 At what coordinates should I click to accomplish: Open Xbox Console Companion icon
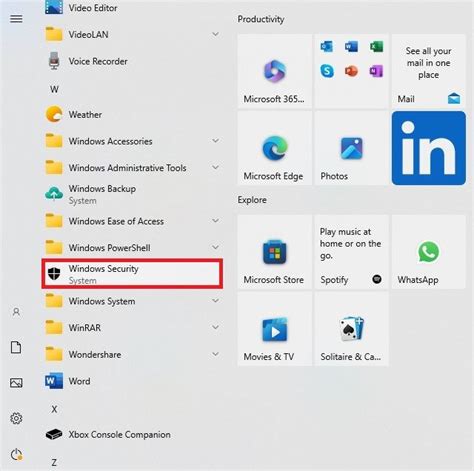coord(54,434)
